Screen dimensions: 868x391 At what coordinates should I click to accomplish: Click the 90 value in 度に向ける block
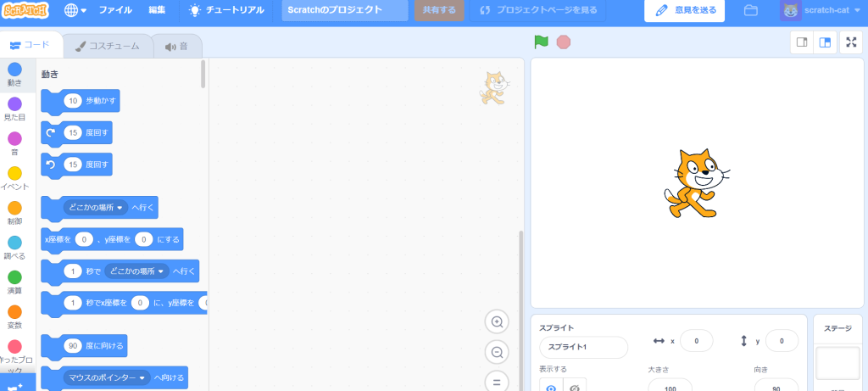coord(73,346)
